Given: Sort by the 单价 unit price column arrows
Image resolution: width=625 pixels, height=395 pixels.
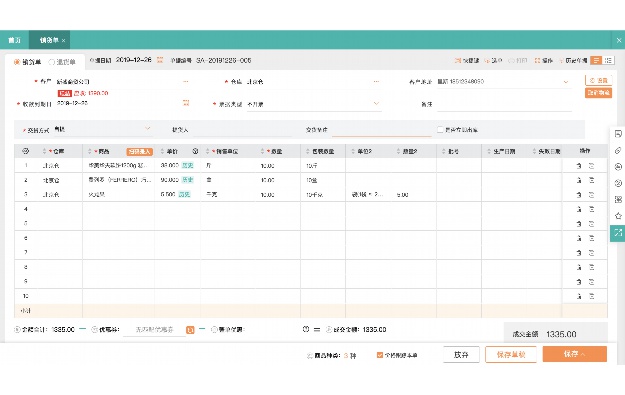Looking at the screenshot, I should point(162,151).
